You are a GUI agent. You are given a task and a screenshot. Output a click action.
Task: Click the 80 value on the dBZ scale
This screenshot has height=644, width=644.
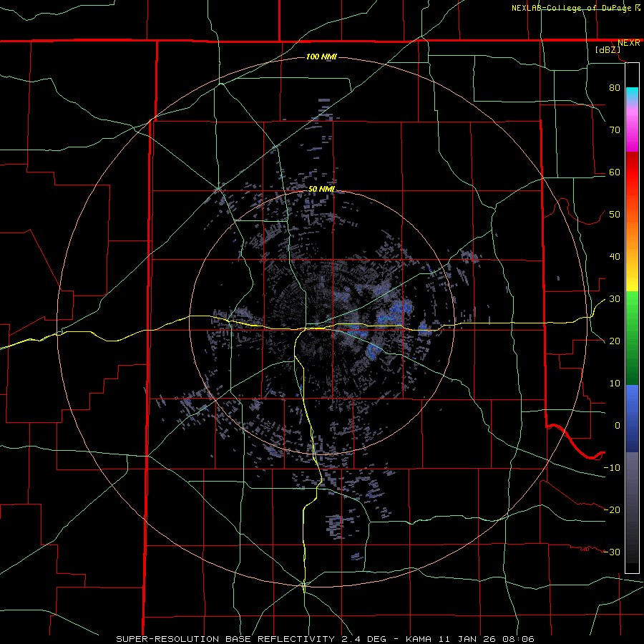tap(615, 87)
